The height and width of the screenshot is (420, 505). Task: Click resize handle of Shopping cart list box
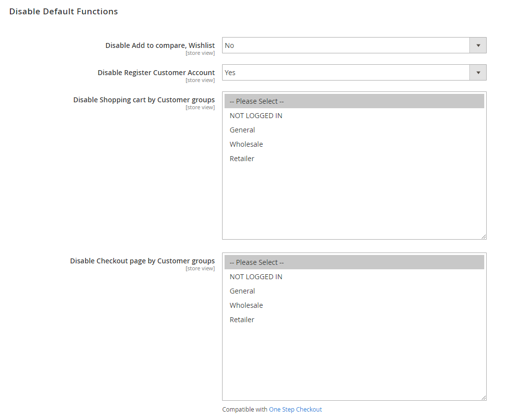tap(484, 237)
